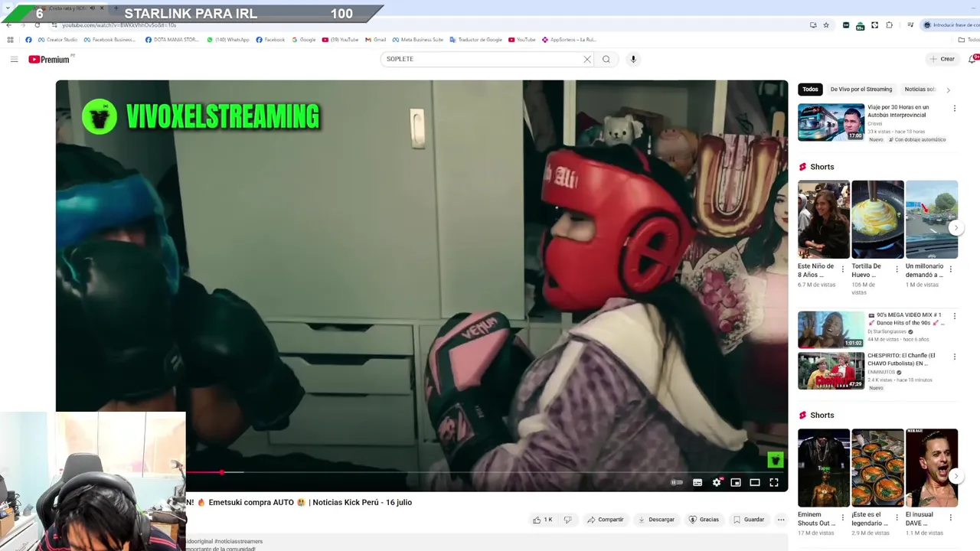This screenshot has height=551, width=980.
Task: Open the YouTube hamburger guide menu
Action: coord(14,59)
